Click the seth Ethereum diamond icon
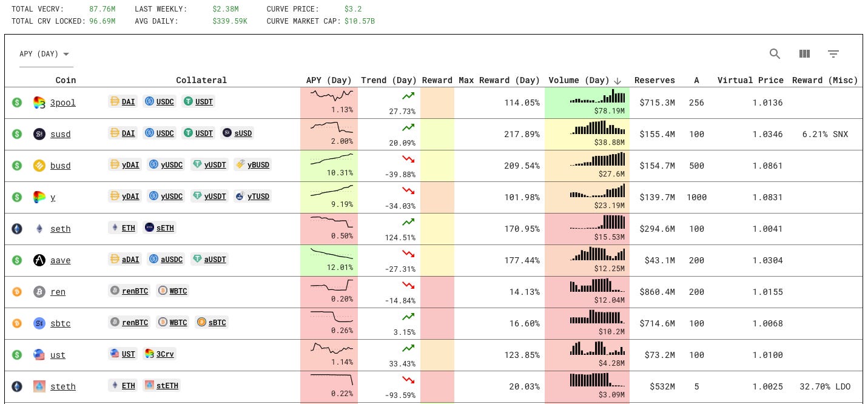 point(39,228)
